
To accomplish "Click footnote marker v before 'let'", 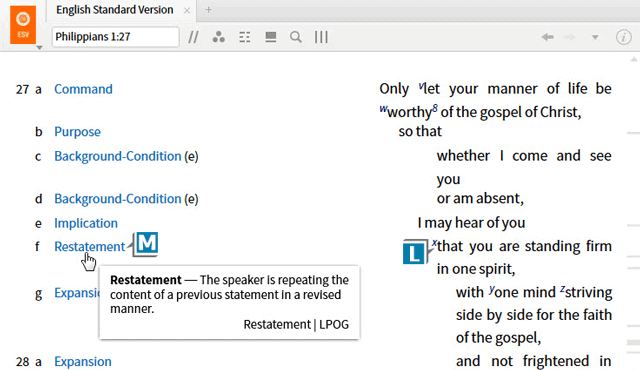I will pos(422,86).
